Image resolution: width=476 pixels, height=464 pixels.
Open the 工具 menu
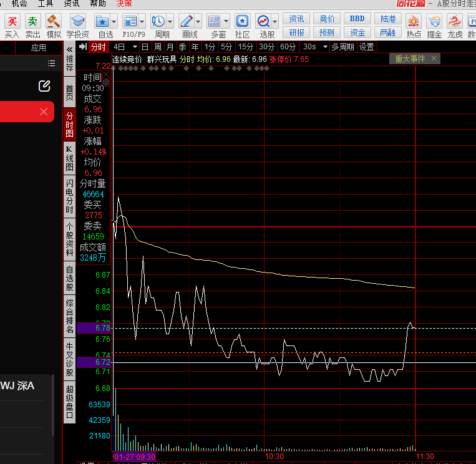(x=46, y=3)
